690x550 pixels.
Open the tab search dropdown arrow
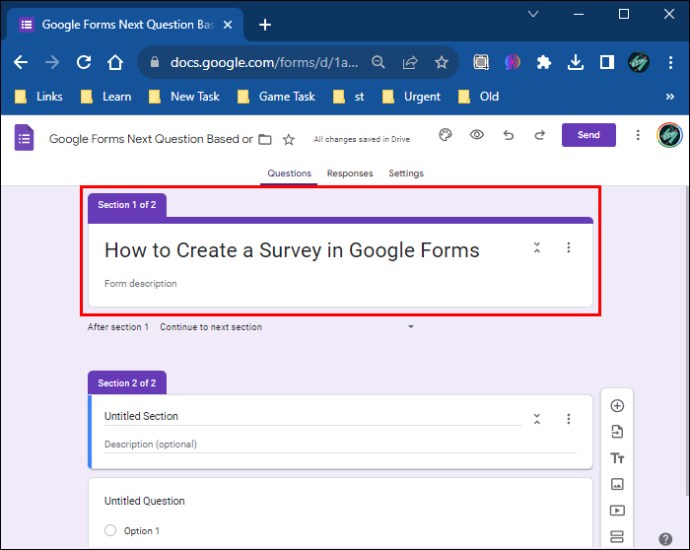[x=533, y=14]
